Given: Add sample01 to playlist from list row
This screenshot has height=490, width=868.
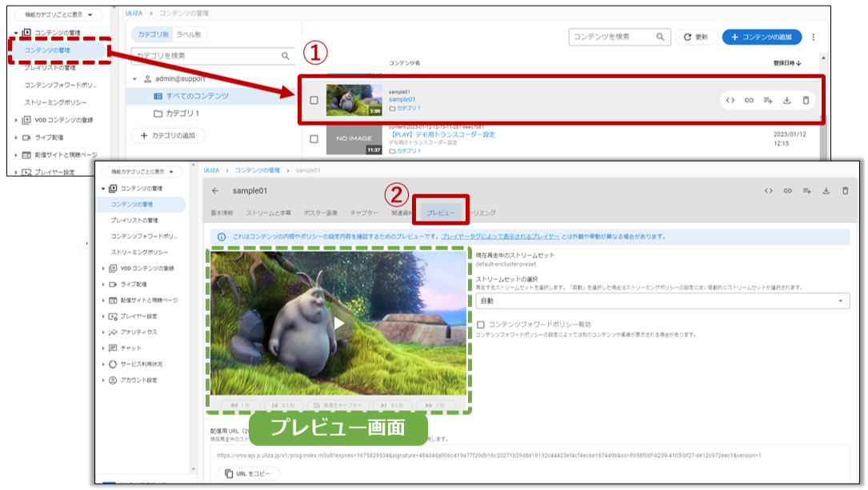Looking at the screenshot, I should tap(768, 100).
